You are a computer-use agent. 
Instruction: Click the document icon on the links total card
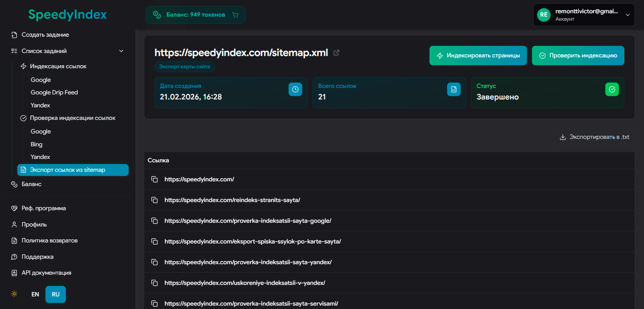[453, 89]
